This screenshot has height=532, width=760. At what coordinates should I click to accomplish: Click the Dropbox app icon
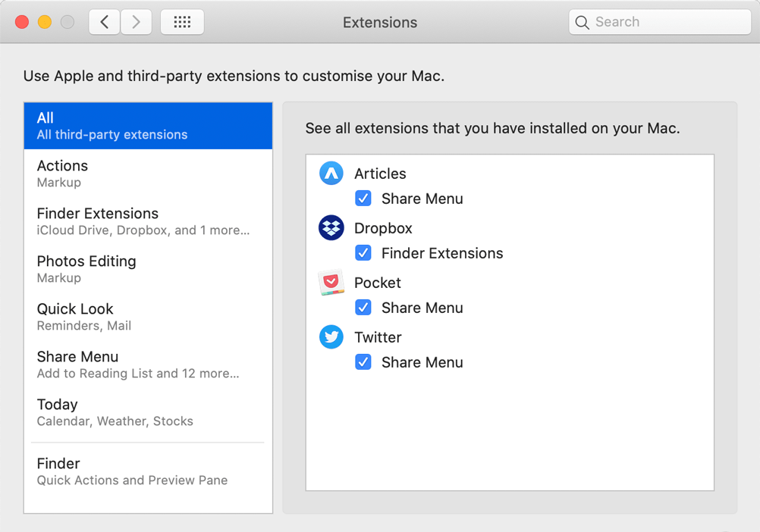(x=331, y=227)
